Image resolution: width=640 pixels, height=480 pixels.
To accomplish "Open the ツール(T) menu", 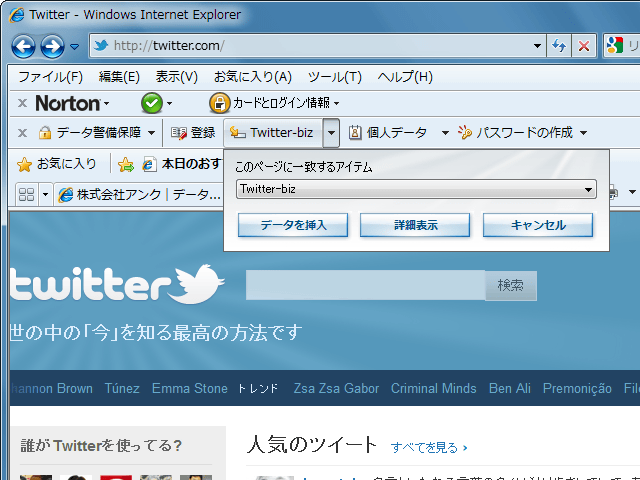I will pos(335,77).
